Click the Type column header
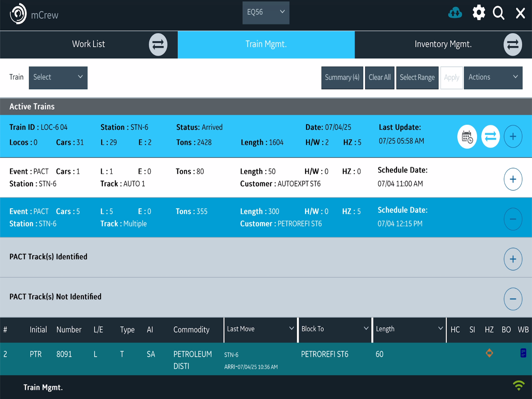This screenshot has width=532, height=399. pos(127,330)
